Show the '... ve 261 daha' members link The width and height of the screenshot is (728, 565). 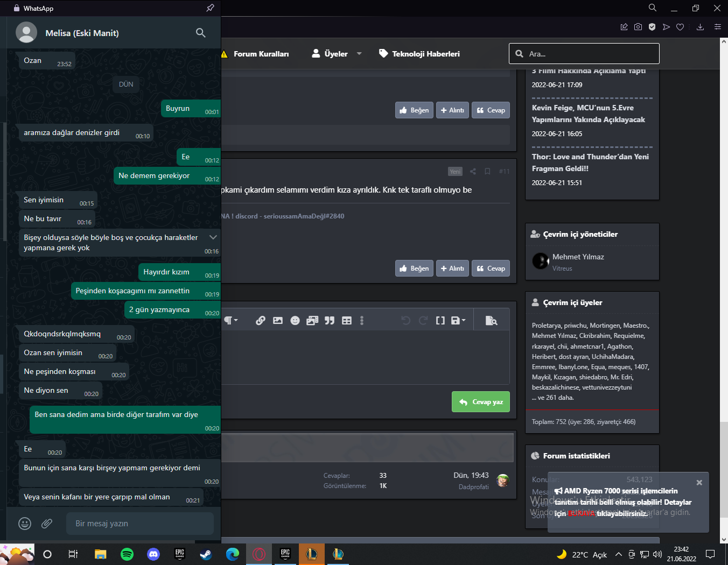click(x=553, y=398)
